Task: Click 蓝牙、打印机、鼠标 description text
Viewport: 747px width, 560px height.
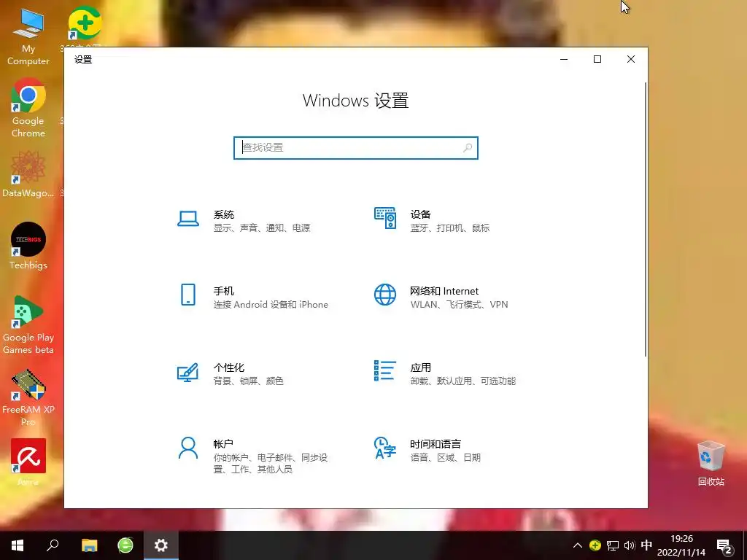Action: 450,228
